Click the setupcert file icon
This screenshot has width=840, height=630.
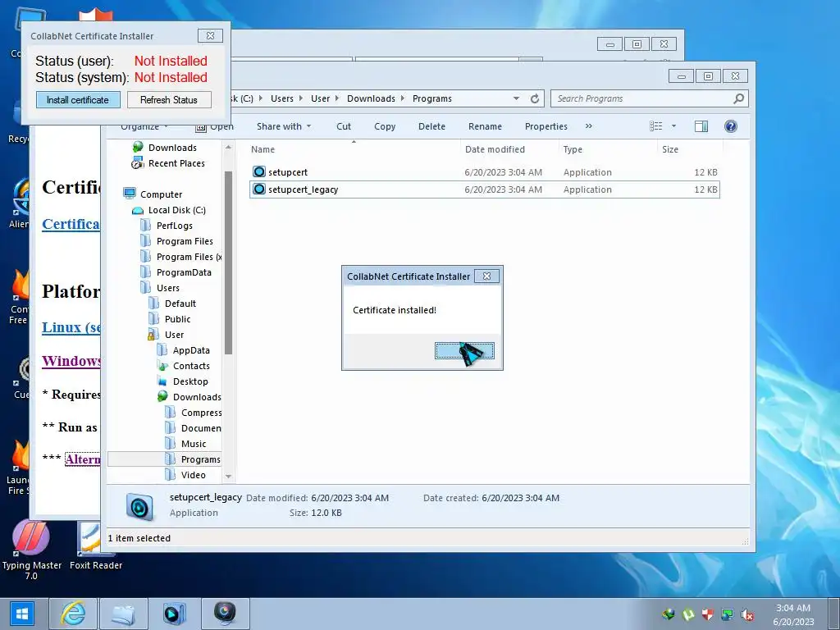coord(259,172)
